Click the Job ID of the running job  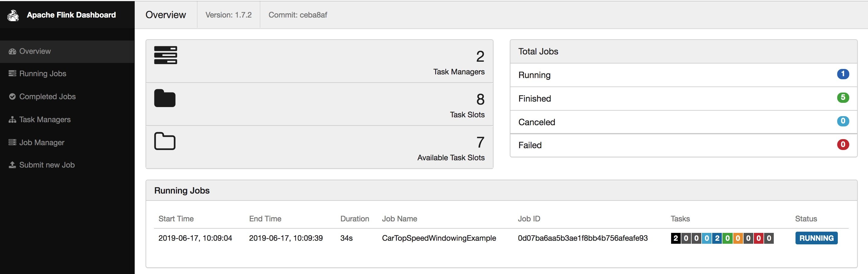click(583, 238)
